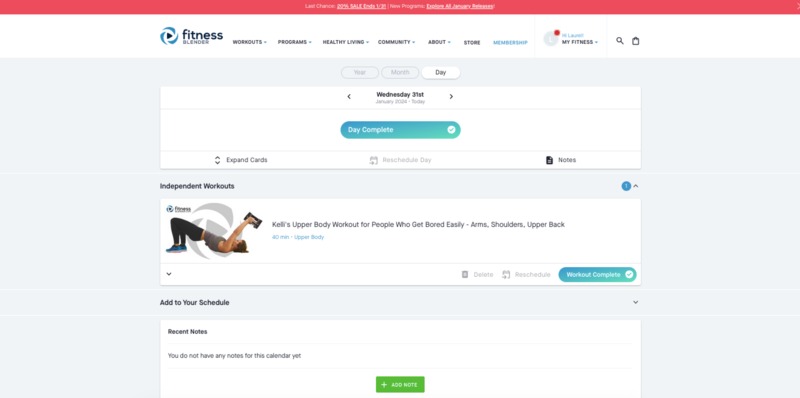This screenshot has height=398, width=800.
Task: Click the Delete trash icon on workout
Action: click(x=465, y=275)
